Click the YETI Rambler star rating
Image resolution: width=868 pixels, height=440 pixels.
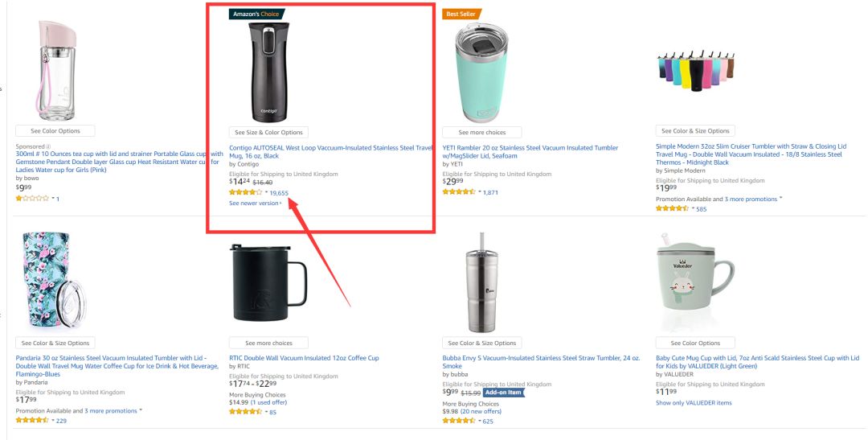coord(458,192)
